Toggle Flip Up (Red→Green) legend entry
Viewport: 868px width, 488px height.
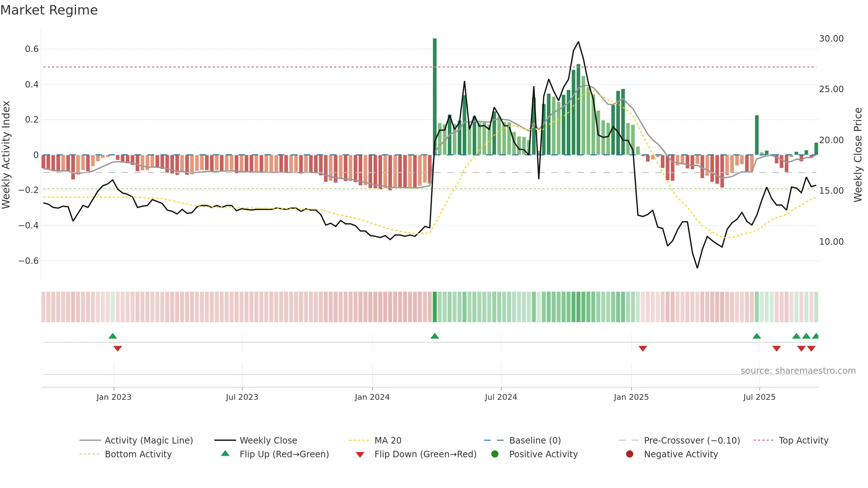275,454
